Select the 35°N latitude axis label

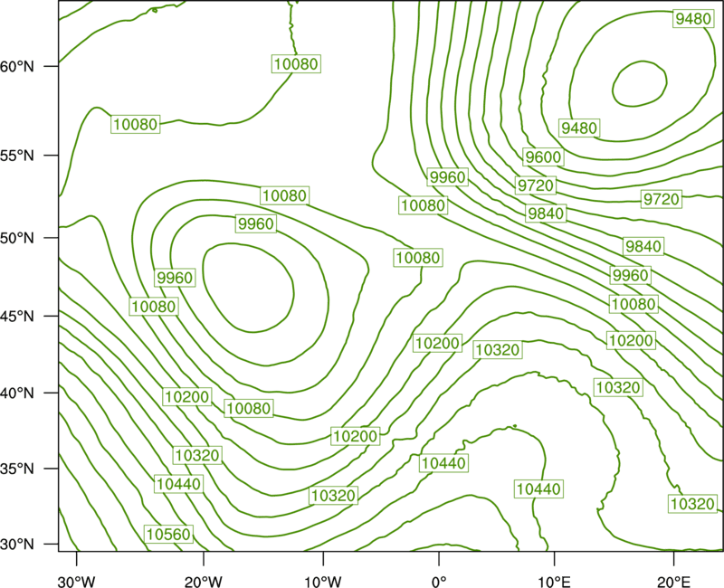[x=17, y=469]
